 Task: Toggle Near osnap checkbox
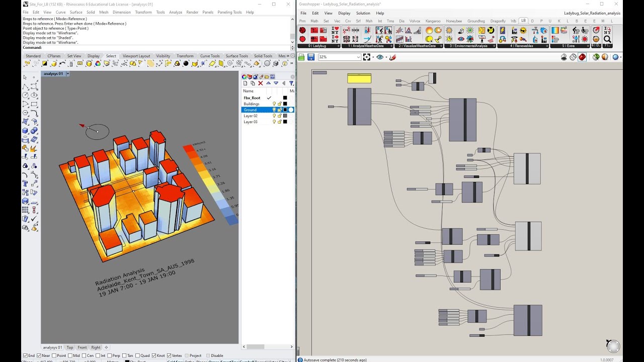click(x=40, y=355)
